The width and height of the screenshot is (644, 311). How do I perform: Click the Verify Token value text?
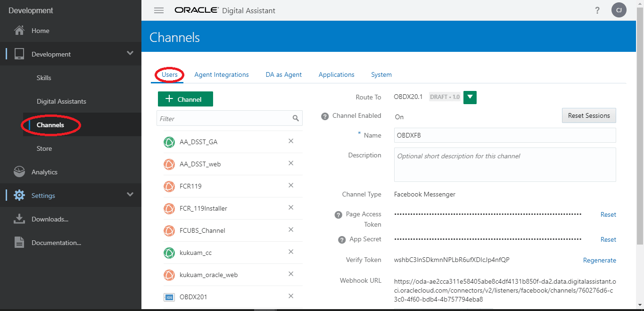452,260
